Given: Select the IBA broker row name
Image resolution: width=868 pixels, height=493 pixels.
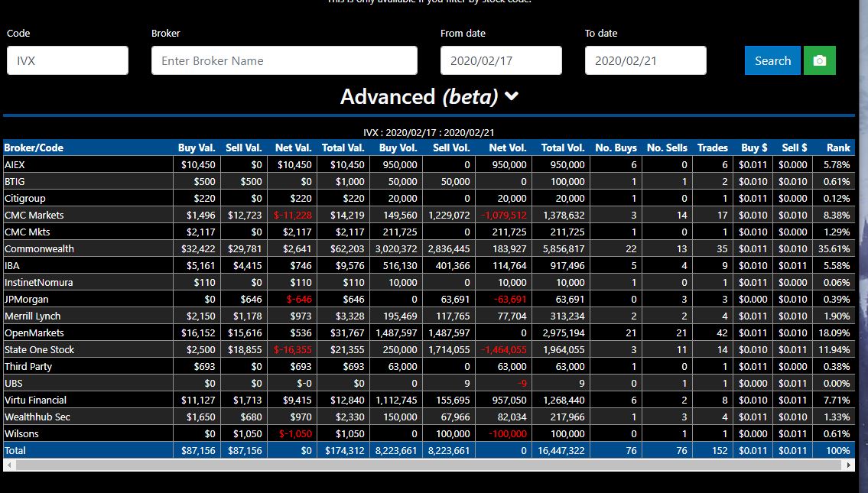Looking at the screenshot, I should (x=12, y=265).
